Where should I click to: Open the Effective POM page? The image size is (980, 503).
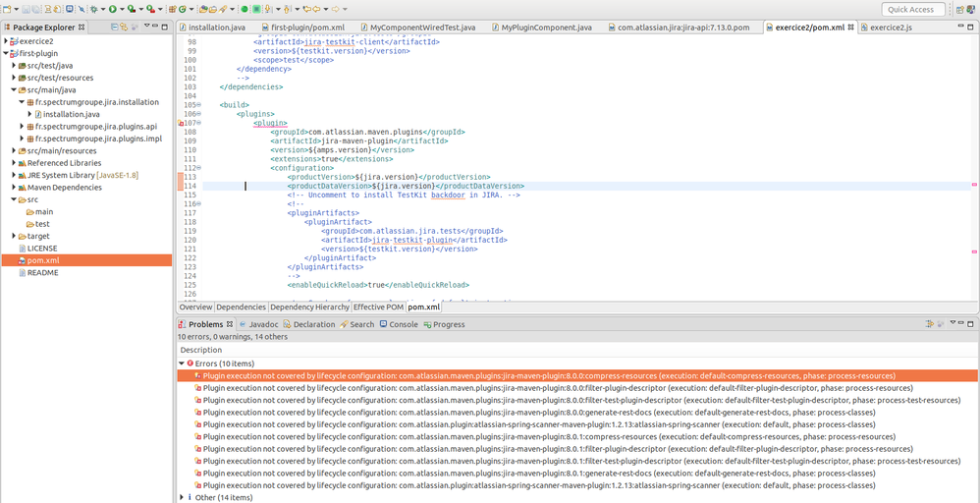tap(378, 307)
